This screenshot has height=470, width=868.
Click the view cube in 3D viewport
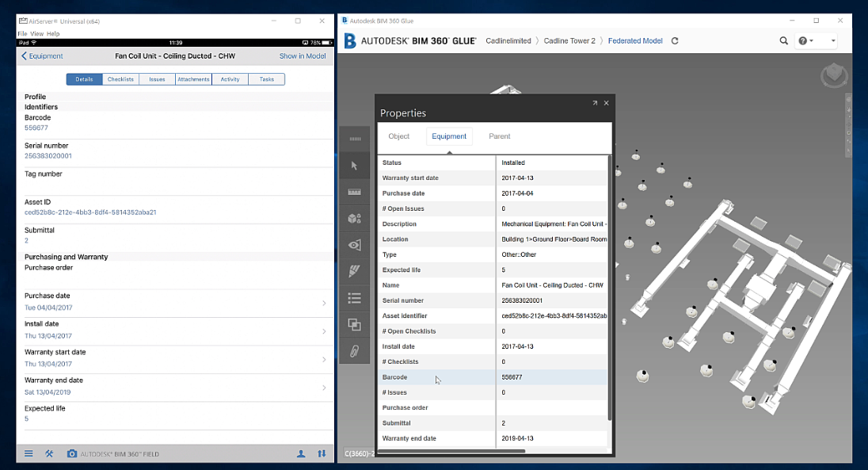[x=834, y=75]
